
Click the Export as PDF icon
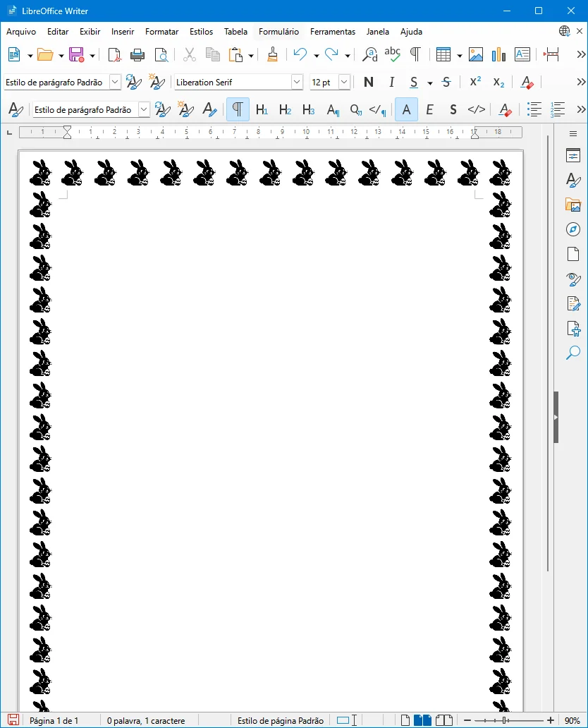point(114,55)
